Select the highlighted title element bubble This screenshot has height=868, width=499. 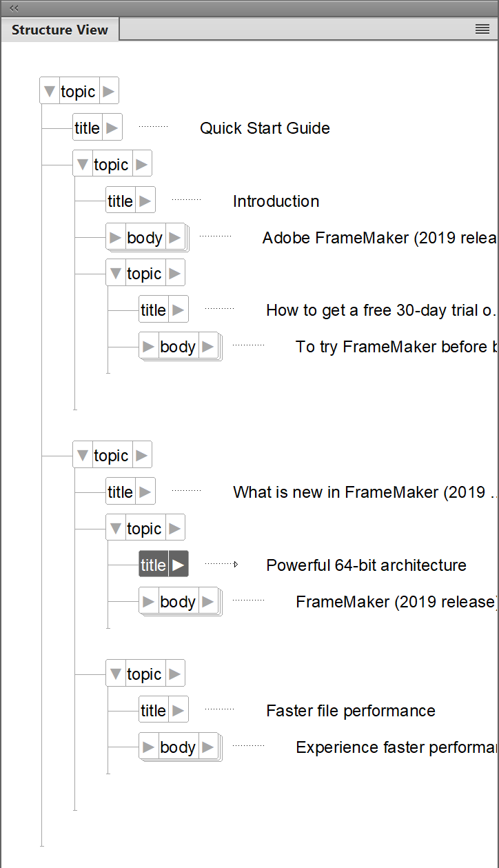[153, 564]
